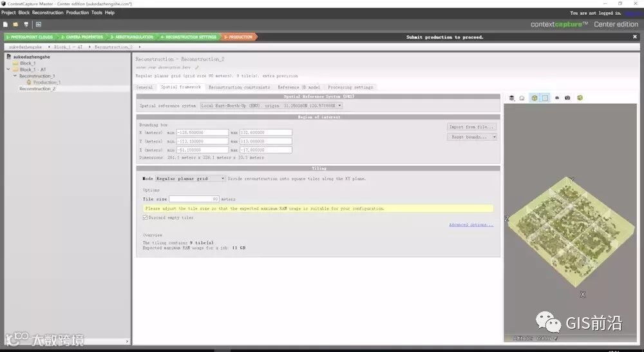Select the Spatial framework tab
The height and width of the screenshot is (352, 644).
coord(181,87)
